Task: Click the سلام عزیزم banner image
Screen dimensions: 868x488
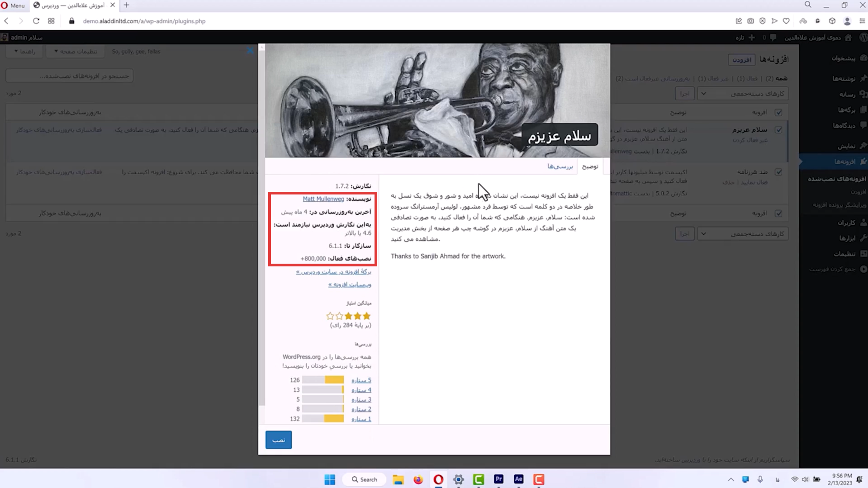Action: [x=437, y=100]
